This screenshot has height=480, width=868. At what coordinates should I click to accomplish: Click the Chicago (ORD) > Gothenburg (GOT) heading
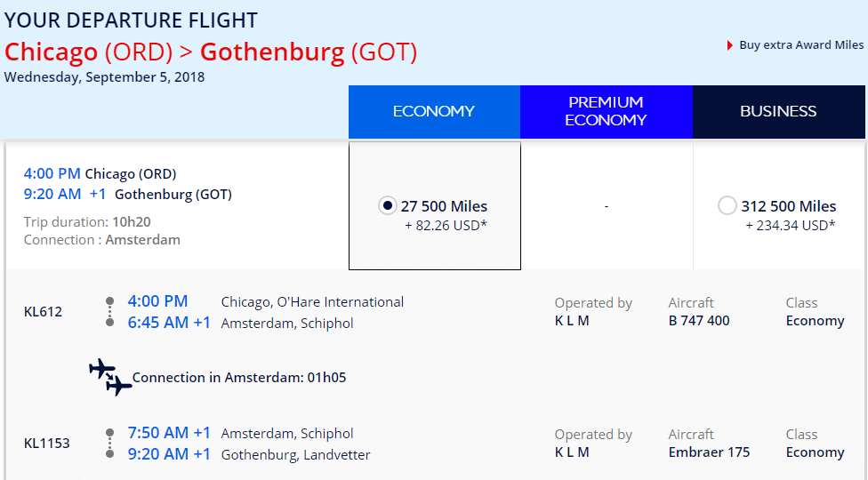coord(211,52)
